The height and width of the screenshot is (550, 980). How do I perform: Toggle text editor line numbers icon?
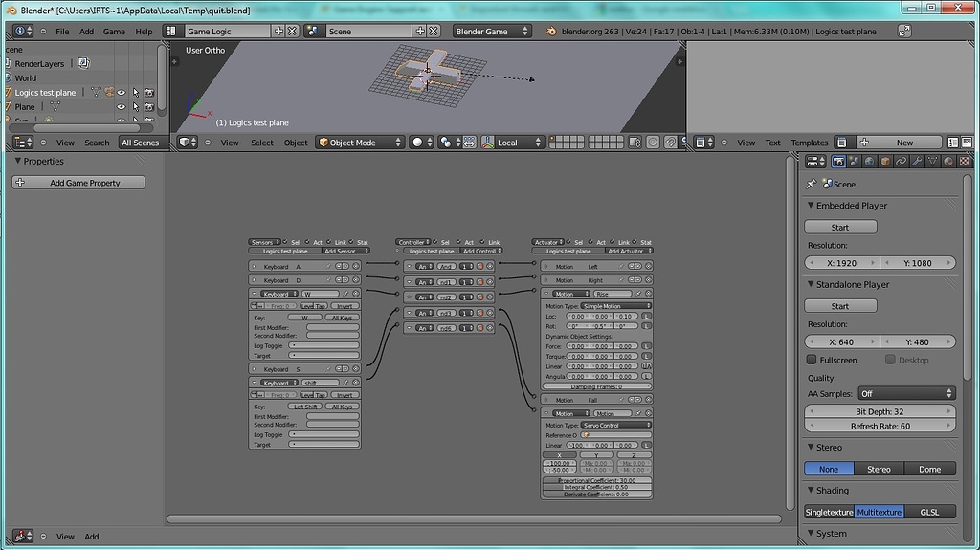[x=953, y=143]
